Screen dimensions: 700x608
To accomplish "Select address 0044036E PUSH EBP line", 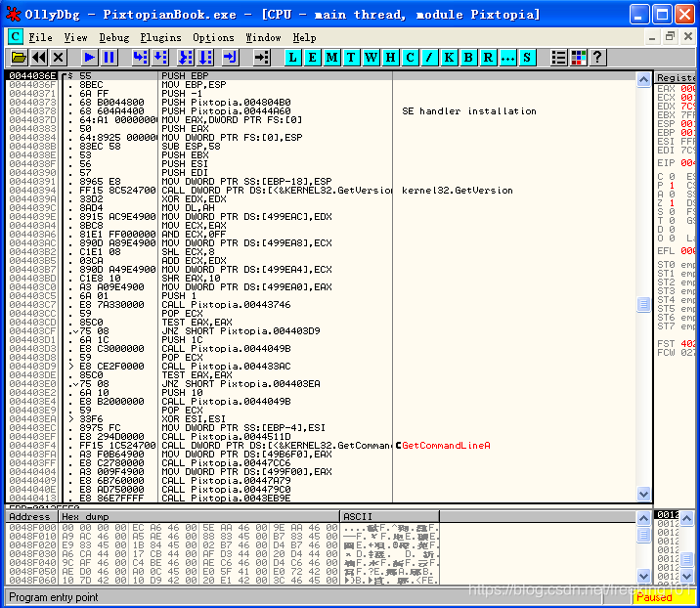I will [x=321, y=76].
